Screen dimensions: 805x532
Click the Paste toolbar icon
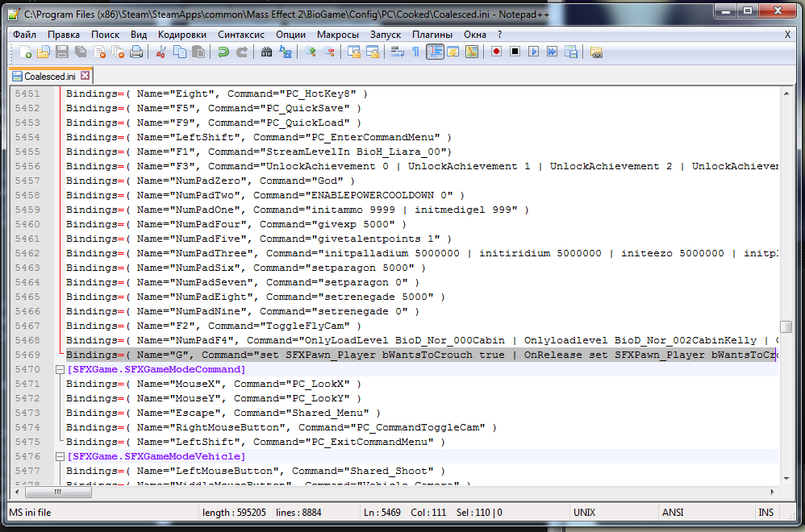[x=198, y=52]
